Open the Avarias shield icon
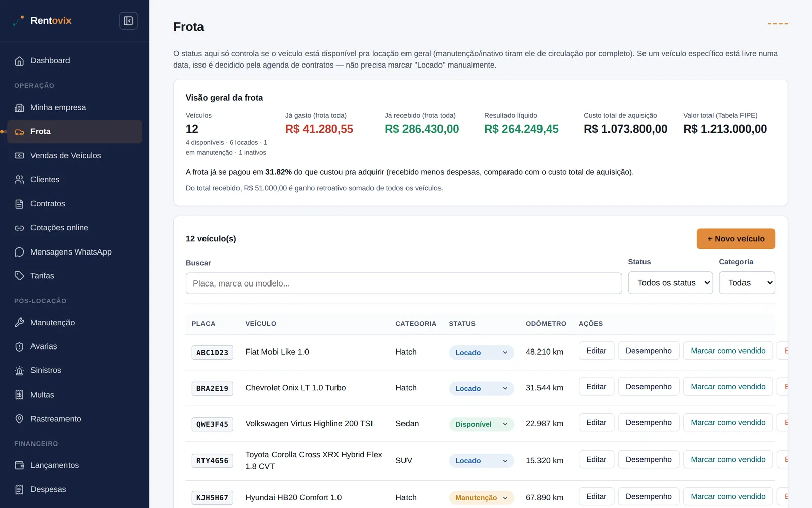This screenshot has width=812, height=508. coord(19,346)
